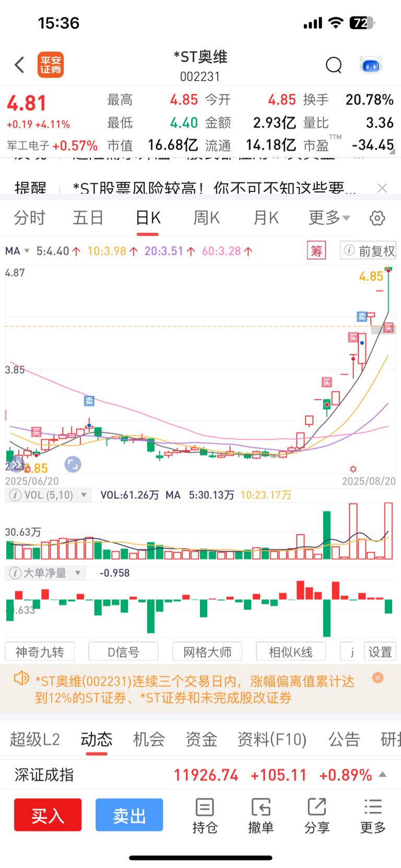Expand the MA indicator dropdown
The height and width of the screenshot is (868, 401).
coord(27,251)
